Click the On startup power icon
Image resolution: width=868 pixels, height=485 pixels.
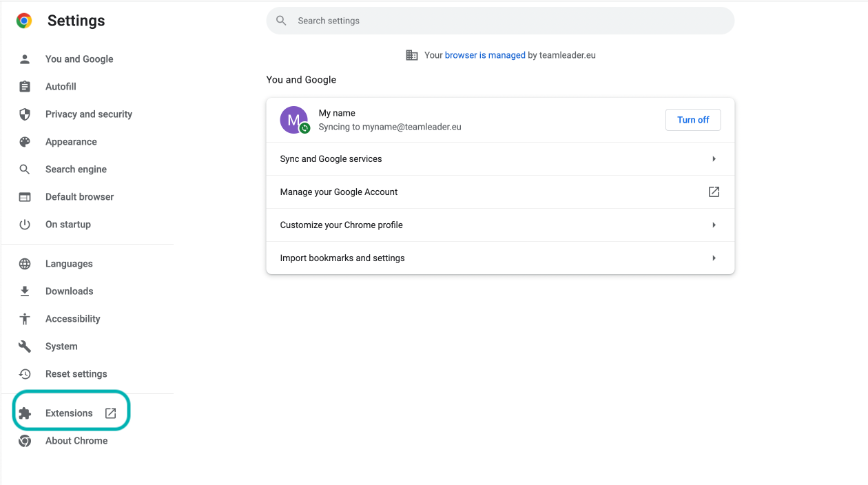[x=25, y=225]
